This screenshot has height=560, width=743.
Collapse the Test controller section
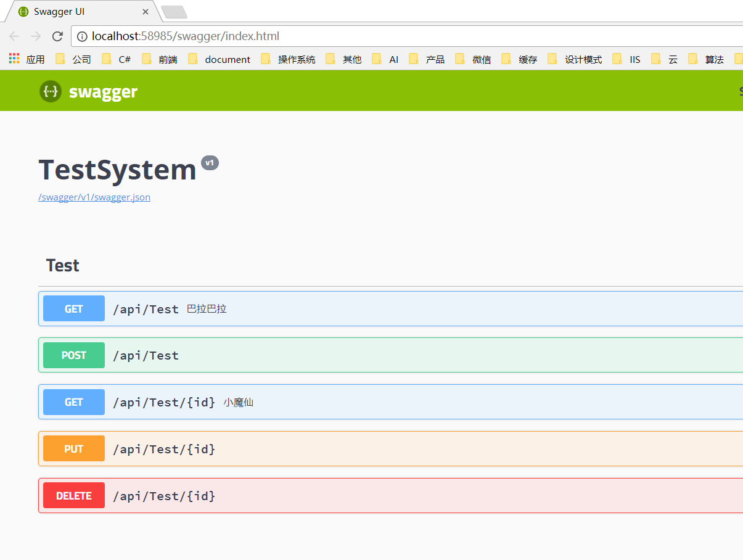391,266
